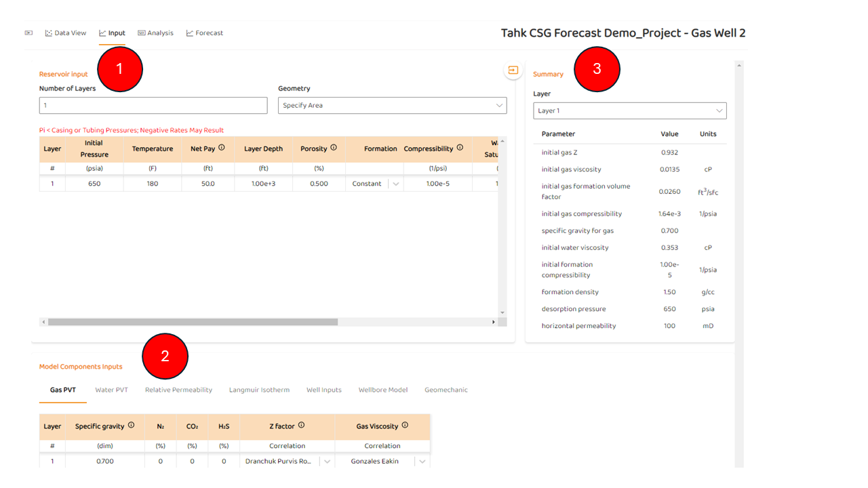Open the Z factor correlation dropdown
This screenshot has width=868, height=488.
coord(327,462)
